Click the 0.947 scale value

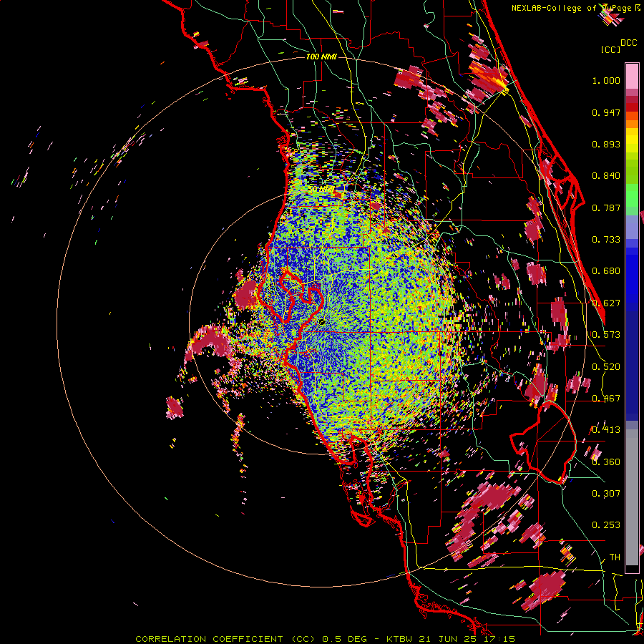click(606, 112)
